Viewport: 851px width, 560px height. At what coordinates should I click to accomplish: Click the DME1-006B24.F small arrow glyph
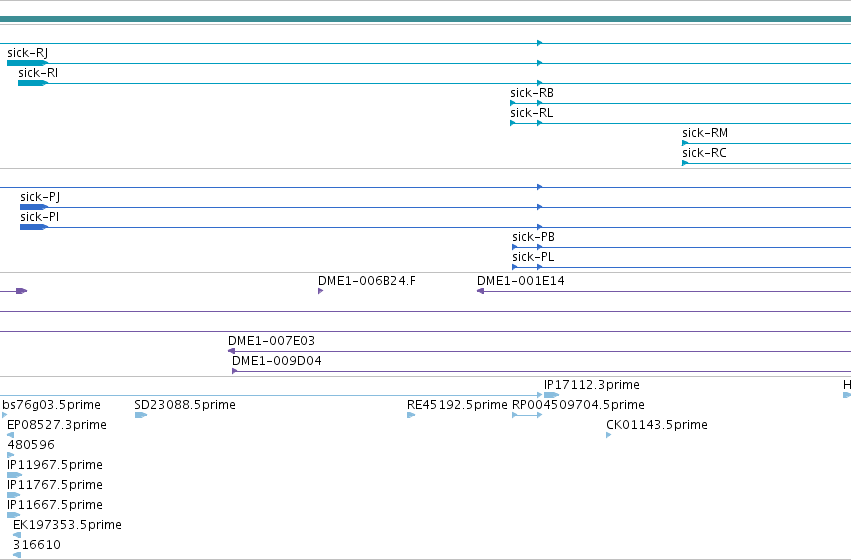(321, 291)
